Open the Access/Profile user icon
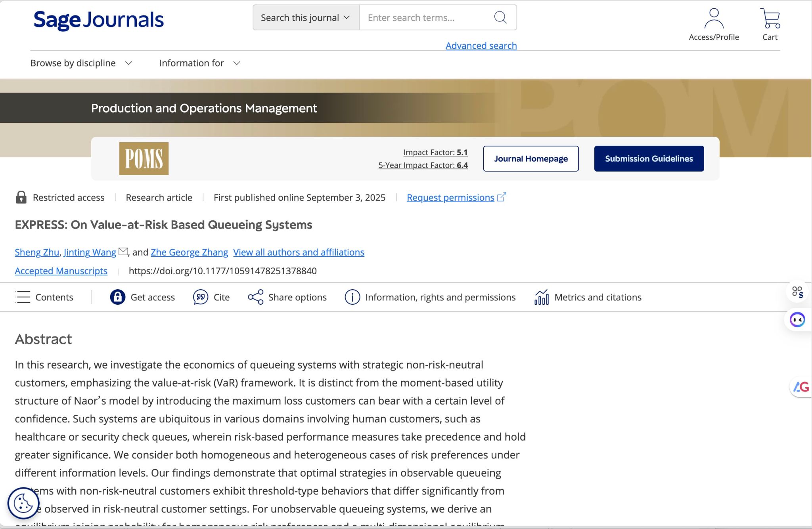The width and height of the screenshot is (812, 529). tap(714, 19)
